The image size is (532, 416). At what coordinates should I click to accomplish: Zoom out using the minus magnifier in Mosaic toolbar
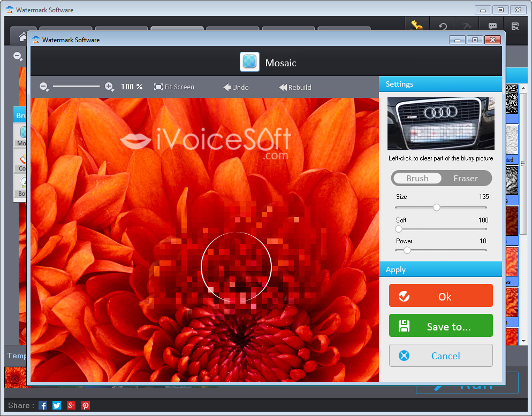point(44,87)
